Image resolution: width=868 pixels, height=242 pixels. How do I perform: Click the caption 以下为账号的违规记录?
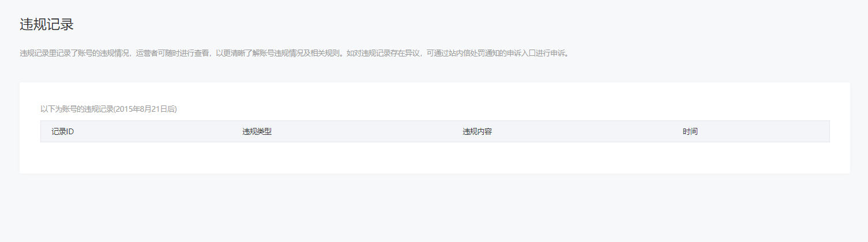click(77, 109)
